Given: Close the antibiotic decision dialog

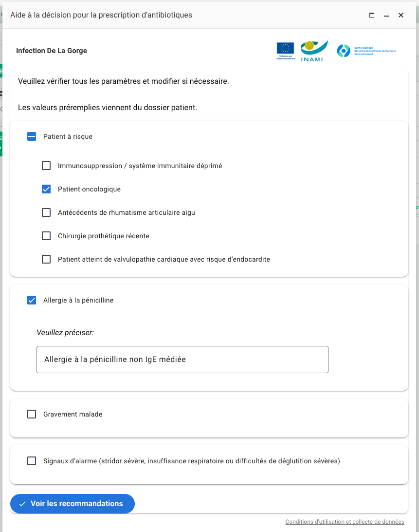Looking at the screenshot, I should (401, 15).
